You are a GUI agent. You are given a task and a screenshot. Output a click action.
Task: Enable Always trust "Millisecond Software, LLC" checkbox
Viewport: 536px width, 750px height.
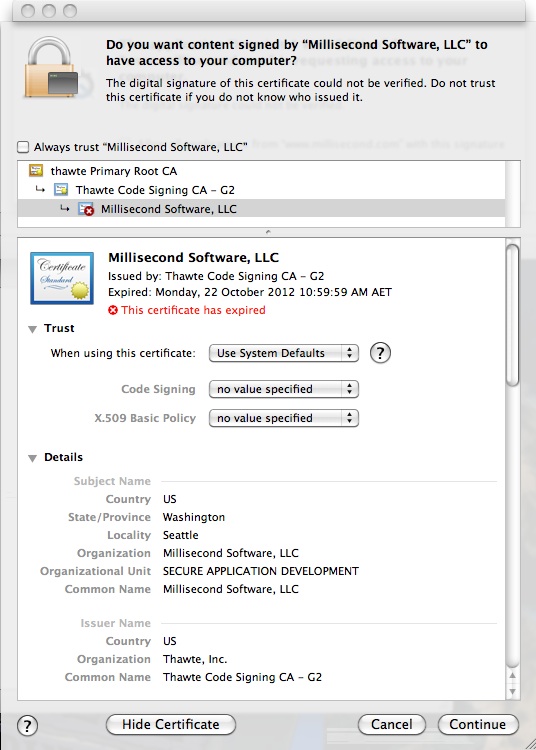[x=23, y=146]
